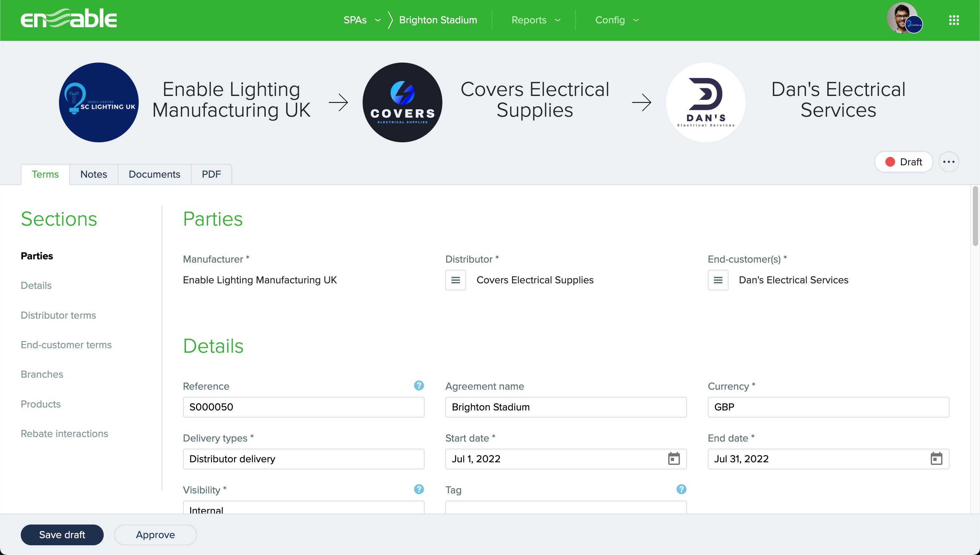The width and height of the screenshot is (980, 555).
Task: Open the Visibility Internal dropdown
Action: click(303, 507)
